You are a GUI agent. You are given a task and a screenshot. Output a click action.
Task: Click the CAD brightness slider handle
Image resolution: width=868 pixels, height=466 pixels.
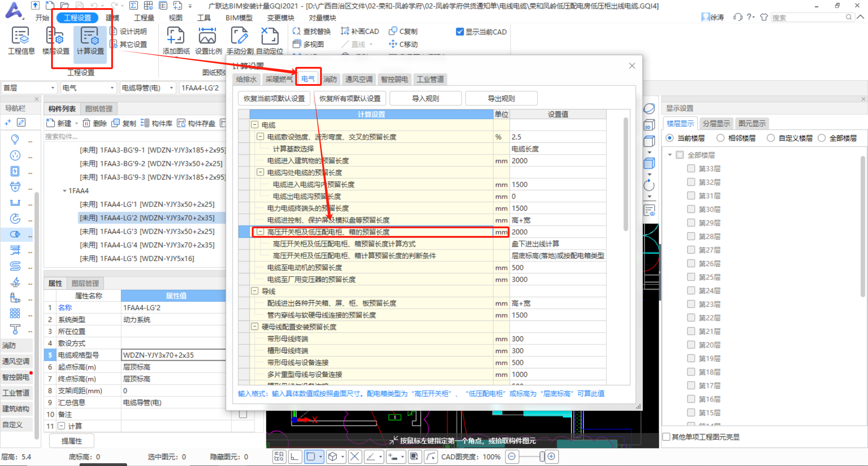pyautogui.click(x=542, y=457)
